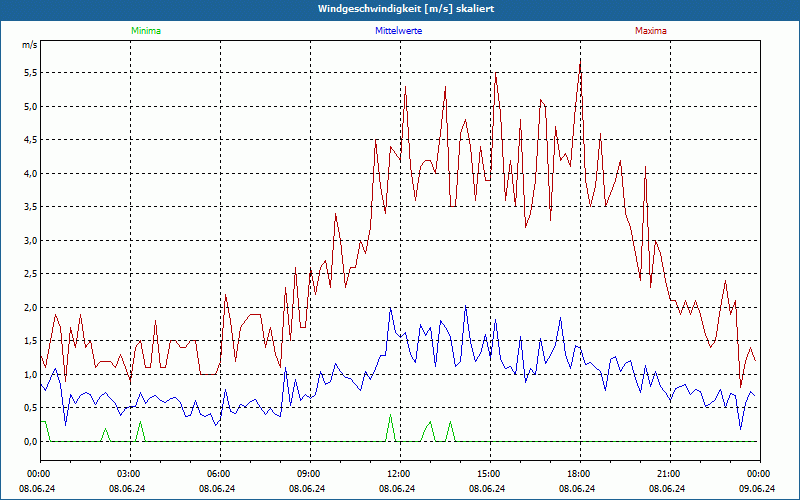Select the 18:00 time axis label
This screenshot has width=800, height=500.
click(x=579, y=473)
